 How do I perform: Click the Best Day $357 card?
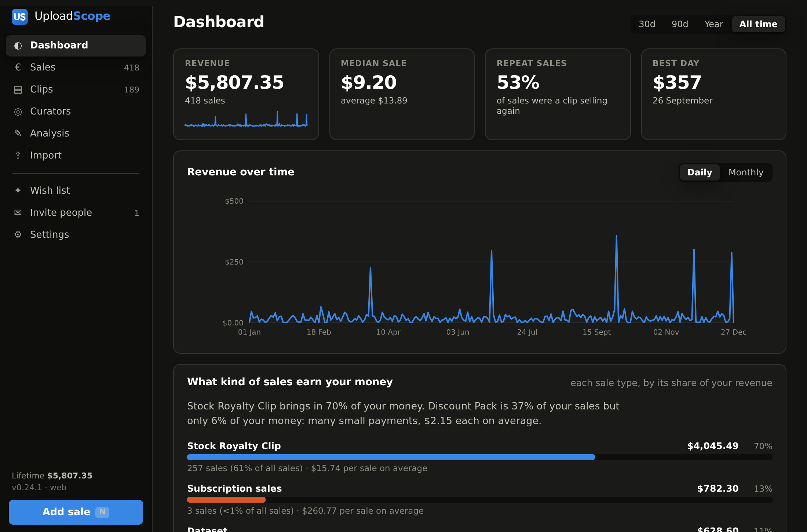[713, 94]
